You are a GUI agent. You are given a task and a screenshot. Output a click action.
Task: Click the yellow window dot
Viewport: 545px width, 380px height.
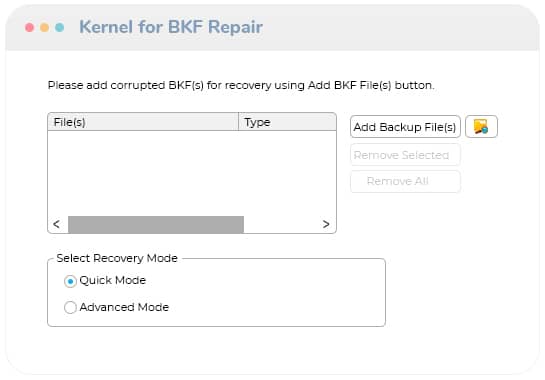point(44,27)
